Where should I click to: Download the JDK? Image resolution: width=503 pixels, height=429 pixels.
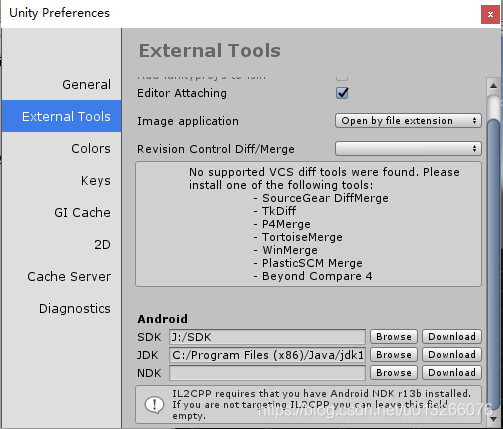tap(452, 355)
